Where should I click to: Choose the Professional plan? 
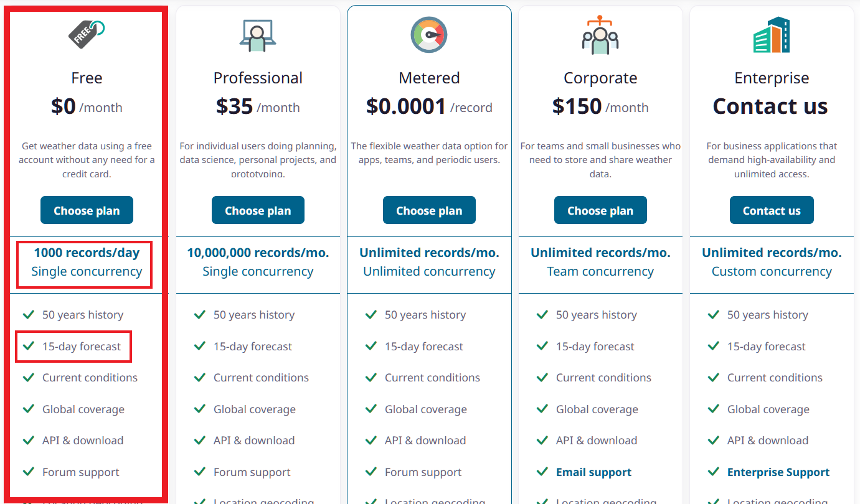coord(258,210)
